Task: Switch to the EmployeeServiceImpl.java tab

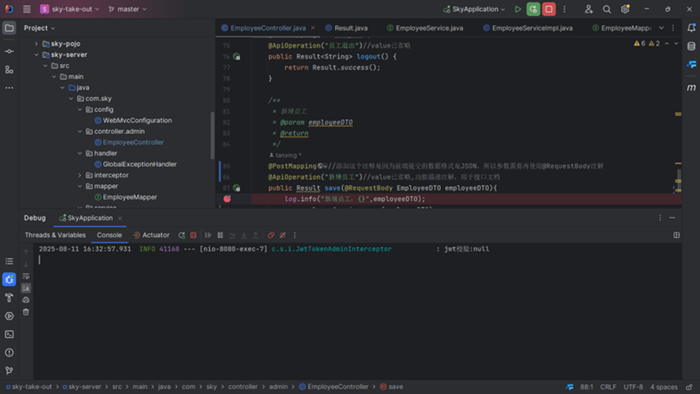Action: (528, 28)
